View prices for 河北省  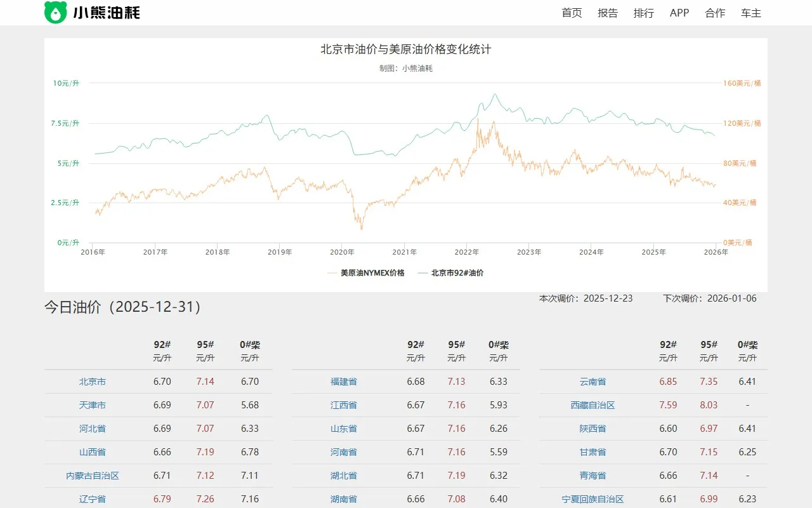92,429
